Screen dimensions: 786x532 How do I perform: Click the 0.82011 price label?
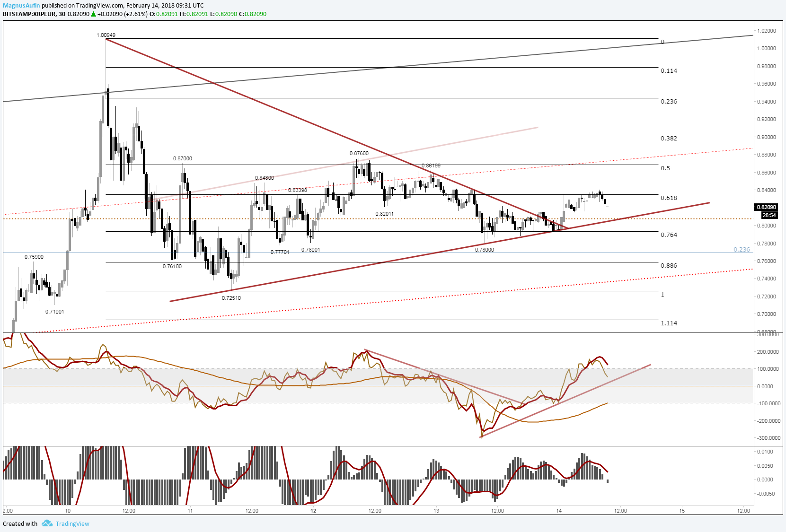click(x=385, y=214)
